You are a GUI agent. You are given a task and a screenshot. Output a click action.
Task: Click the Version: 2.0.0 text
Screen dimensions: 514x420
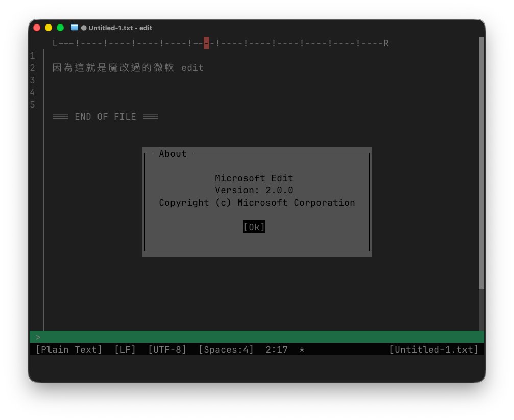click(x=254, y=190)
